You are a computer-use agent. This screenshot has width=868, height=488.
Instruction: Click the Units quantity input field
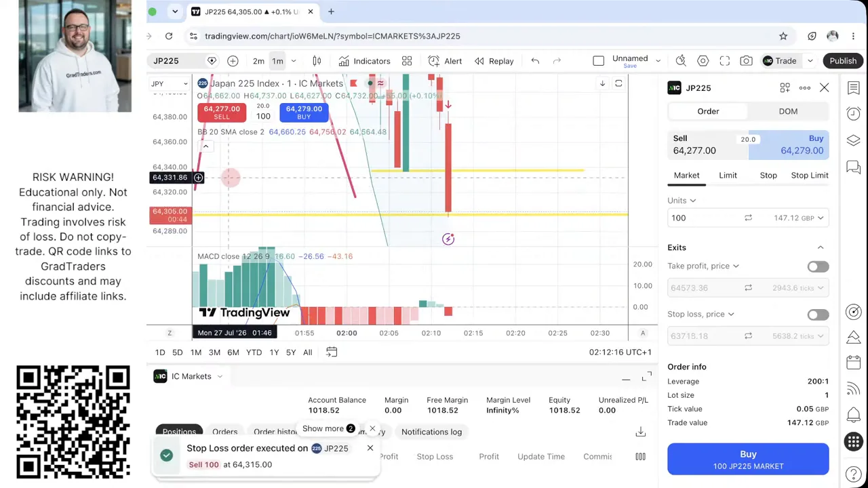703,218
